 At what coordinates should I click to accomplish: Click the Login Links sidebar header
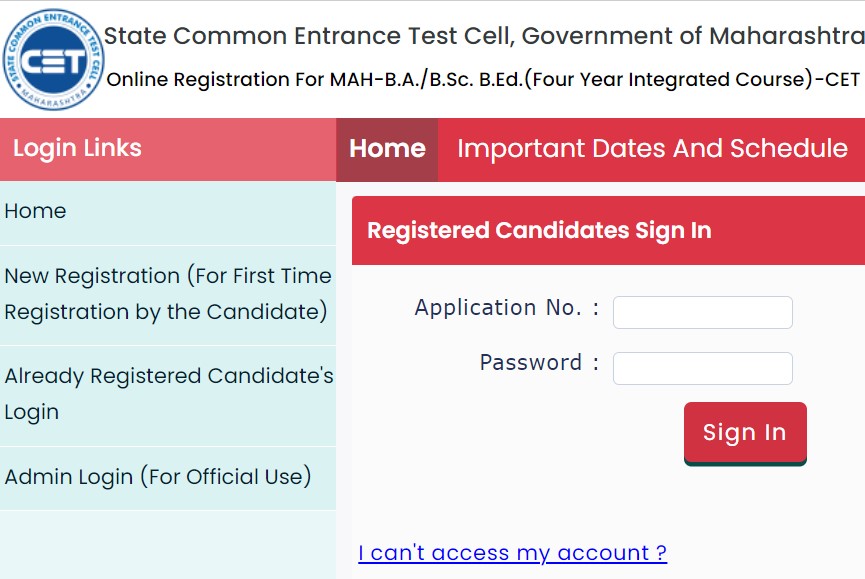(x=77, y=149)
